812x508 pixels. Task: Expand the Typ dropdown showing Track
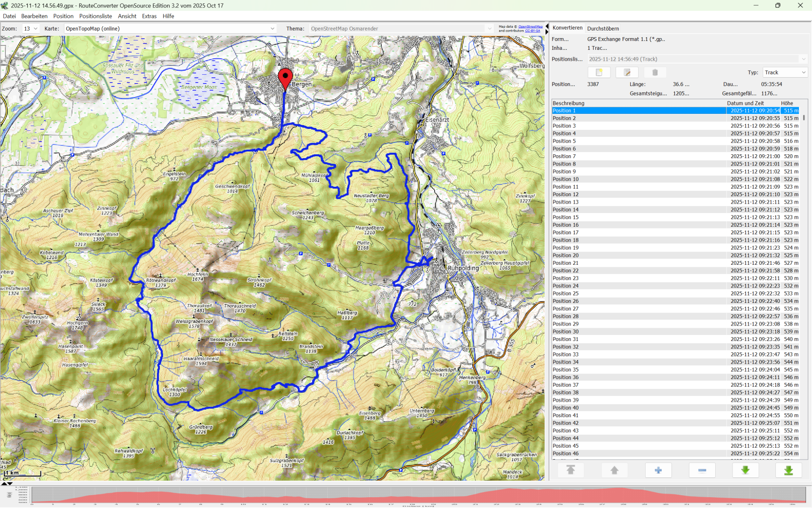click(x=785, y=72)
